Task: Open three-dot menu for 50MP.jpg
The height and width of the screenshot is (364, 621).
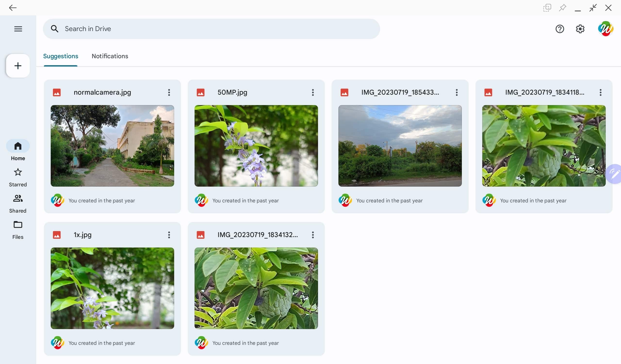Action: (312, 92)
